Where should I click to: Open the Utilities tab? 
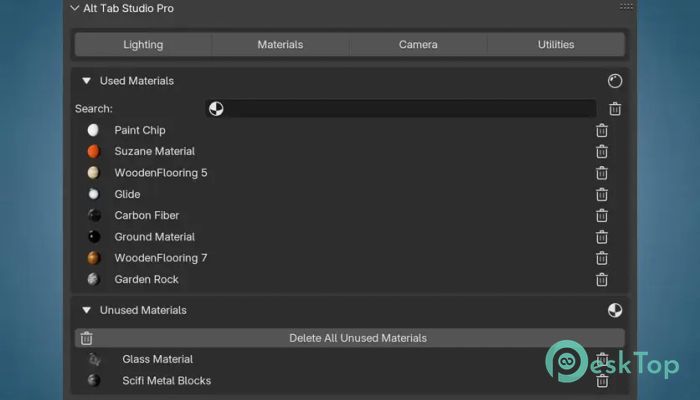(x=556, y=44)
